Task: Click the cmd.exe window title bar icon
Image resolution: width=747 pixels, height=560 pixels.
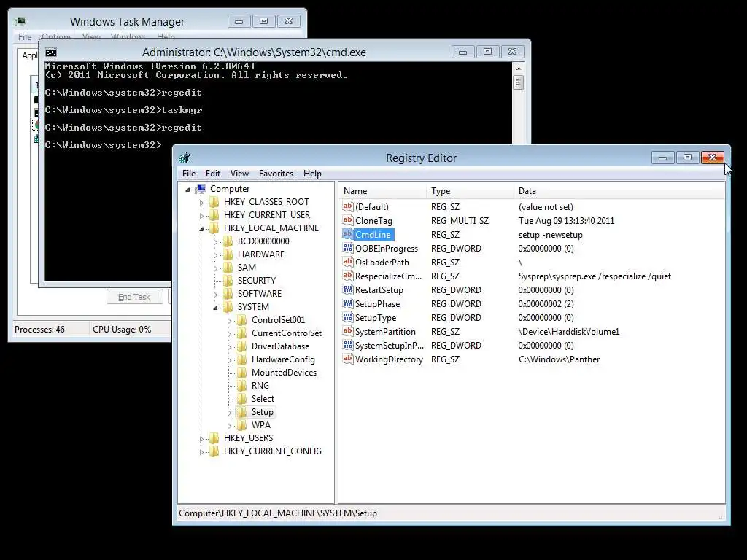Action: (x=51, y=52)
